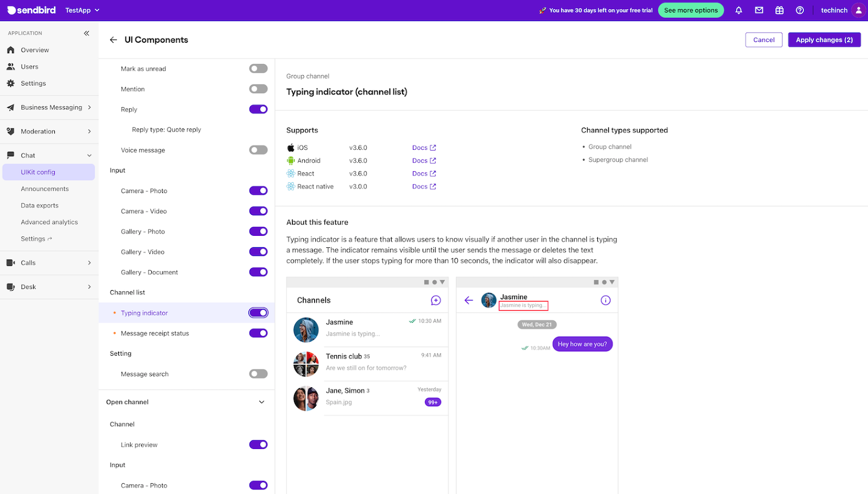Select UIKit config in the sidebar
The height and width of the screenshot is (494, 868).
tap(37, 172)
